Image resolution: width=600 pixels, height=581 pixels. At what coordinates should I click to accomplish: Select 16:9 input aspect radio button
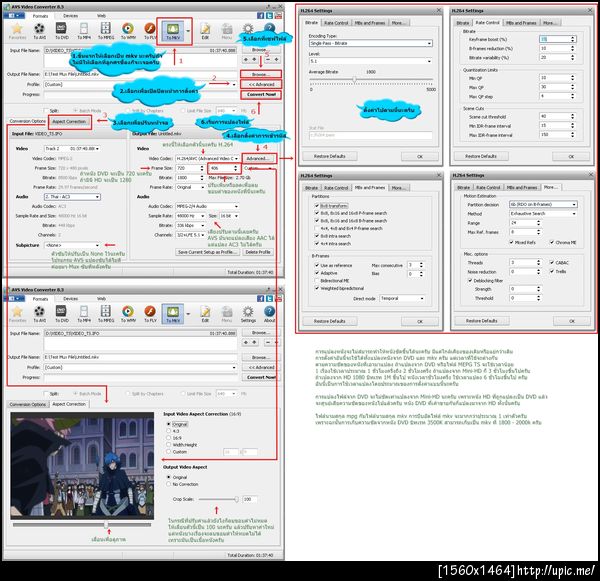tap(168, 438)
